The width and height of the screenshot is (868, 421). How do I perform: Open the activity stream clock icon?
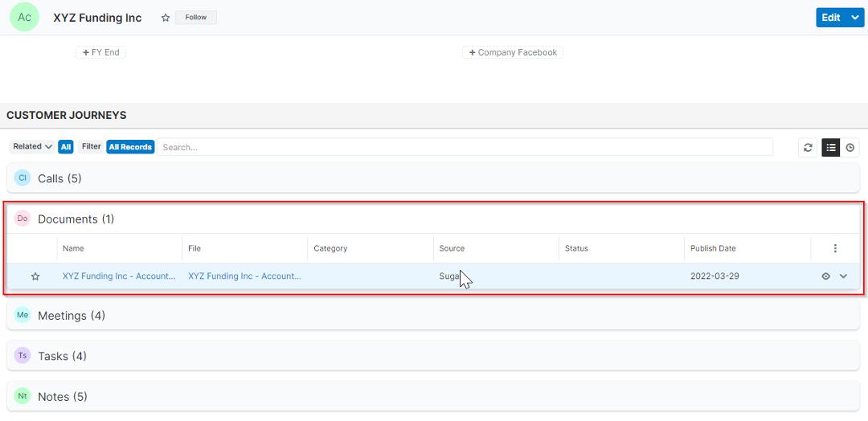850,148
